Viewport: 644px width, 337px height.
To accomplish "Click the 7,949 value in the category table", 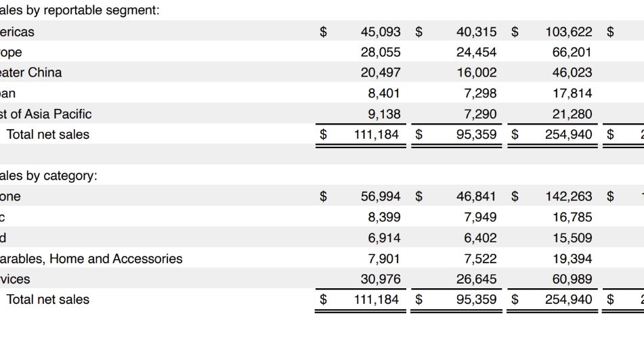I will [x=480, y=217].
